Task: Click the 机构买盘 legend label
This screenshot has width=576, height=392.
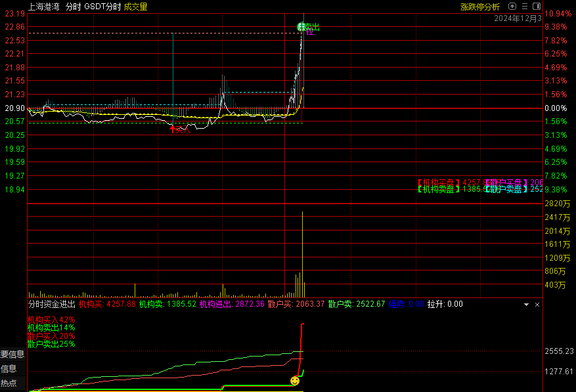Action: pyautogui.click(x=438, y=182)
